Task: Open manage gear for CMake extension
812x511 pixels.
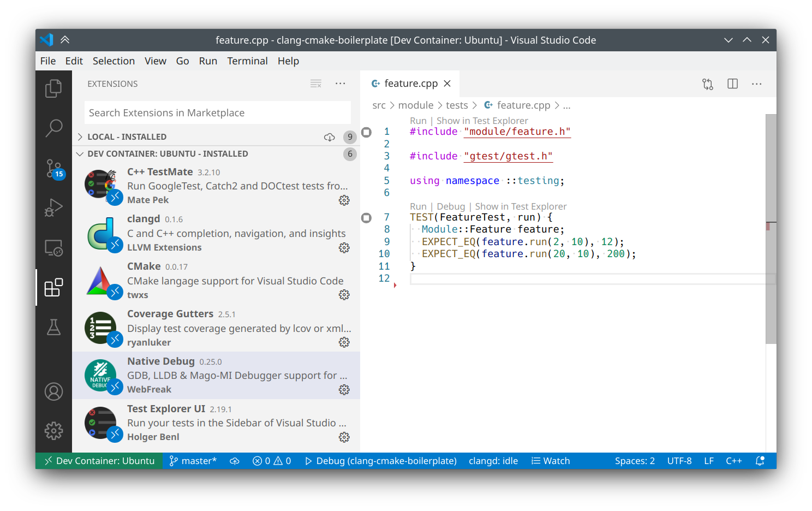Action: [x=344, y=295]
